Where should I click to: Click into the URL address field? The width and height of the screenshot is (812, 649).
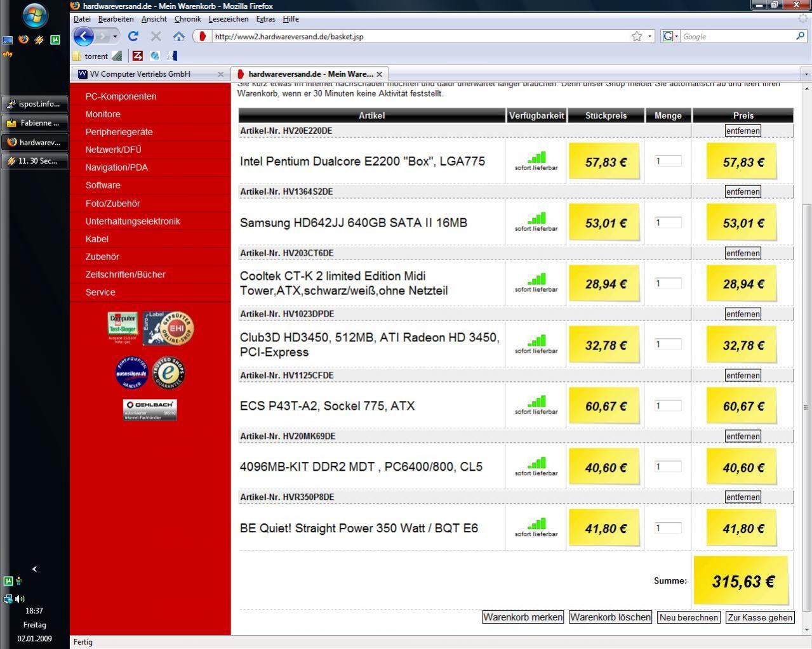click(419, 37)
